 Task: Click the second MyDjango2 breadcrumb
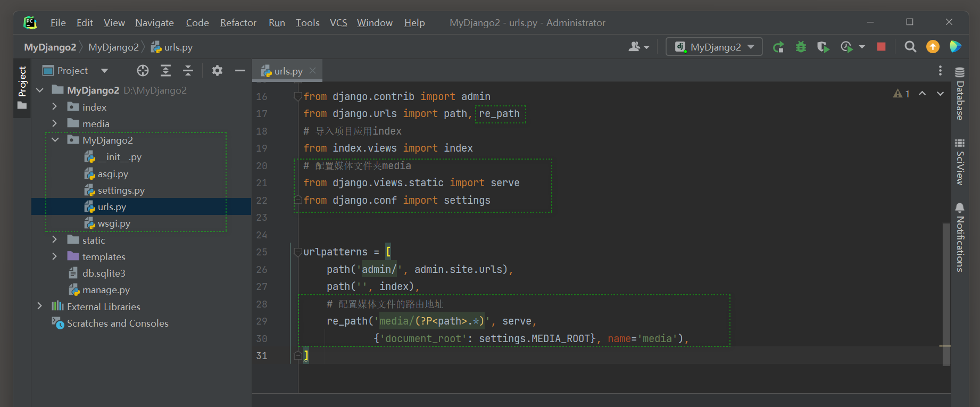pyautogui.click(x=113, y=47)
